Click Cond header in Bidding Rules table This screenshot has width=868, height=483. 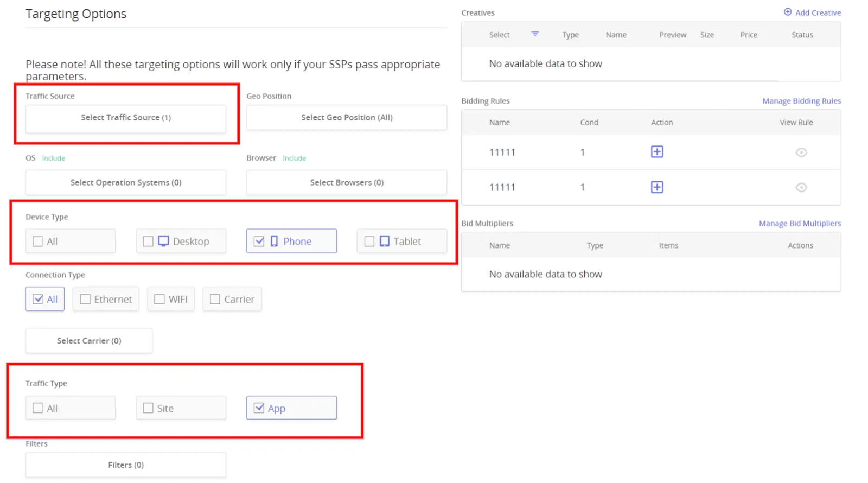pyautogui.click(x=589, y=123)
